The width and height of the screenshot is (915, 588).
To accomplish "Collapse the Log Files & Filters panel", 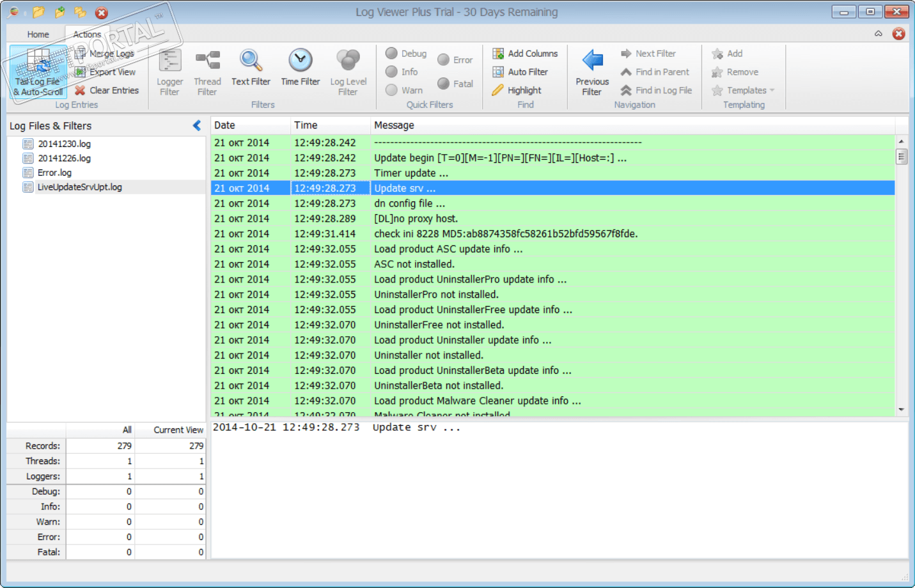I will pyautogui.click(x=197, y=125).
